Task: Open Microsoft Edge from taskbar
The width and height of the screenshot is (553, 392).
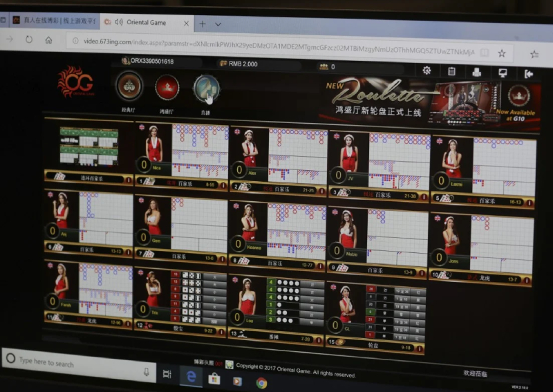Action: [x=191, y=377]
